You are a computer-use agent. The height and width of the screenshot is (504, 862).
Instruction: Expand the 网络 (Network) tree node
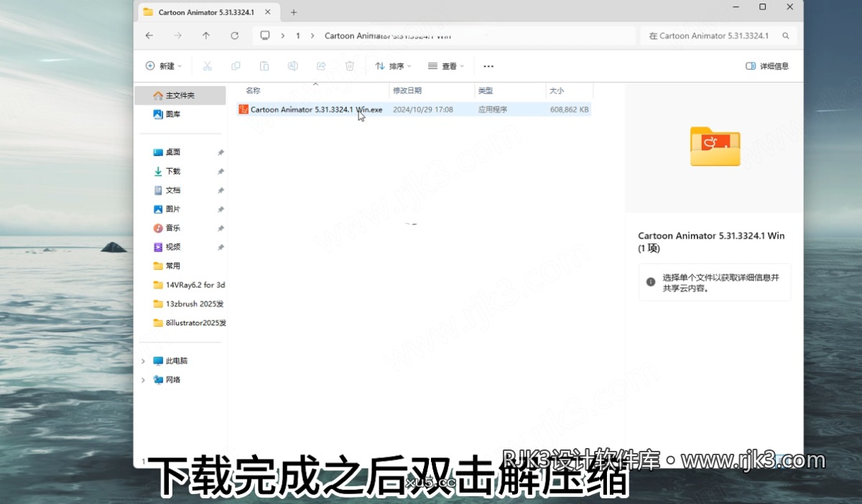pyautogui.click(x=143, y=380)
